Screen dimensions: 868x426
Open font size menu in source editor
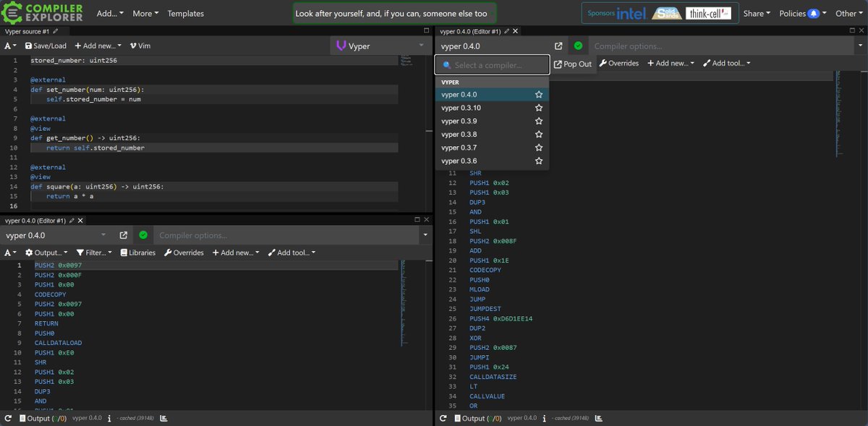tap(11, 46)
